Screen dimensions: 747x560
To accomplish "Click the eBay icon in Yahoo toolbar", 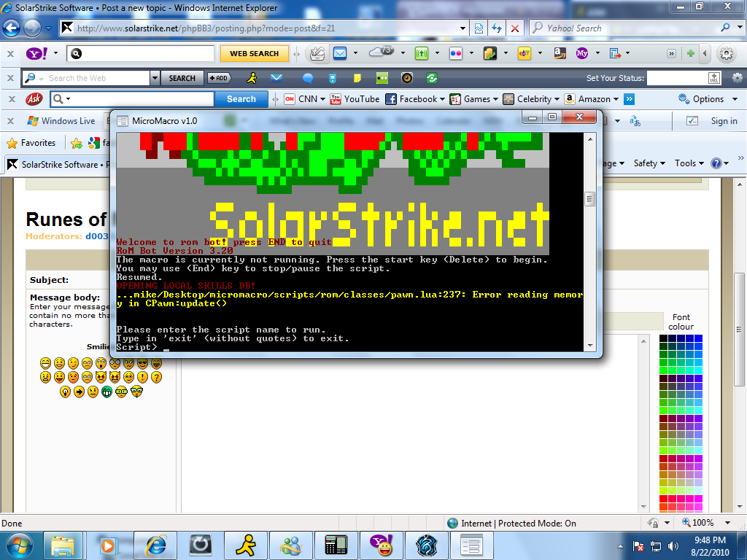I will 525,53.
